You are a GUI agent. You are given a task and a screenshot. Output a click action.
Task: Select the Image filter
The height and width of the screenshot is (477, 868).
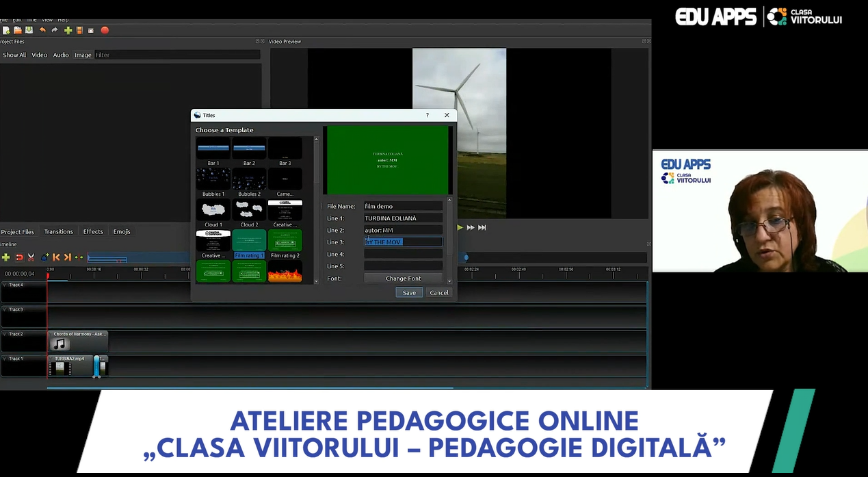click(83, 55)
